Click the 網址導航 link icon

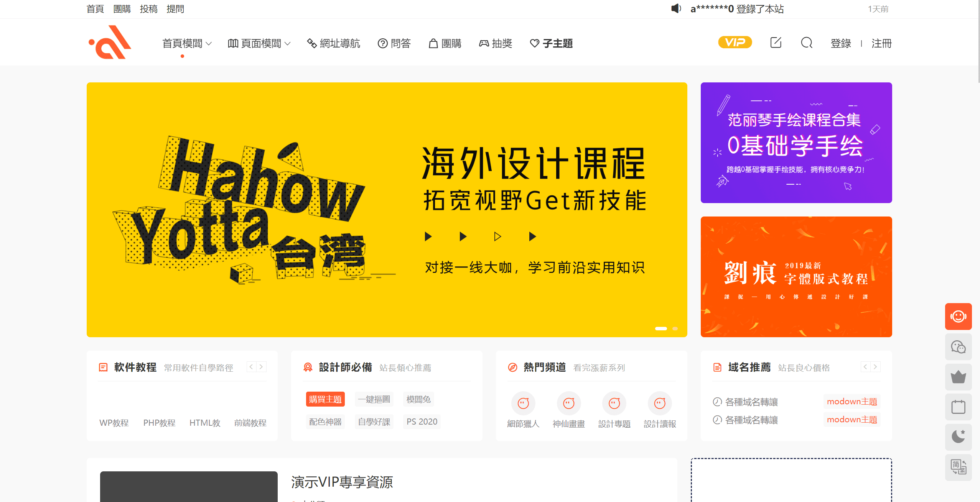click(x=312, y=43)
